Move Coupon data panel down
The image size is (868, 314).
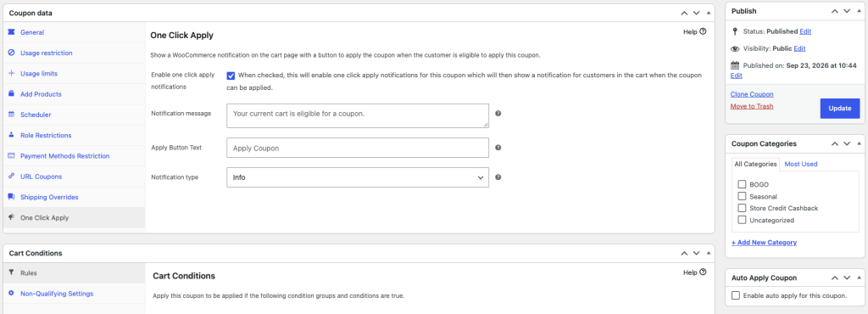[697, 13]
